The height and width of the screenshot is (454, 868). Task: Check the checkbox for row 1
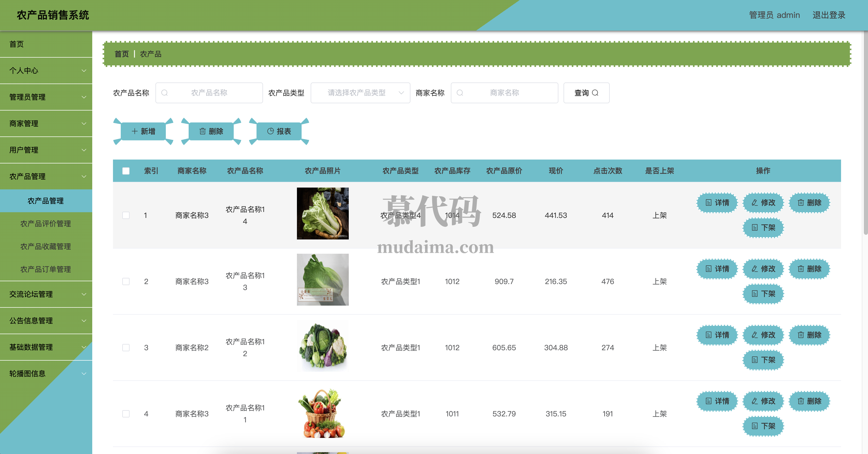tap(126, 215)
